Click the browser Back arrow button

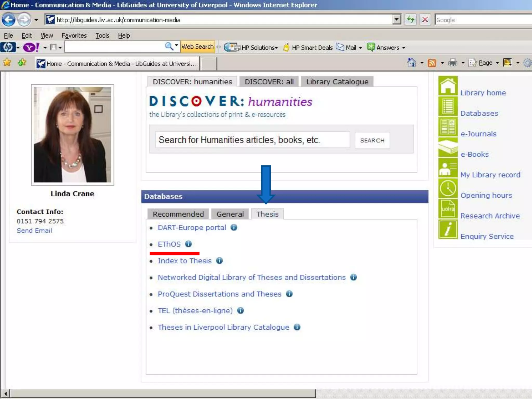(x=8, y=20)
